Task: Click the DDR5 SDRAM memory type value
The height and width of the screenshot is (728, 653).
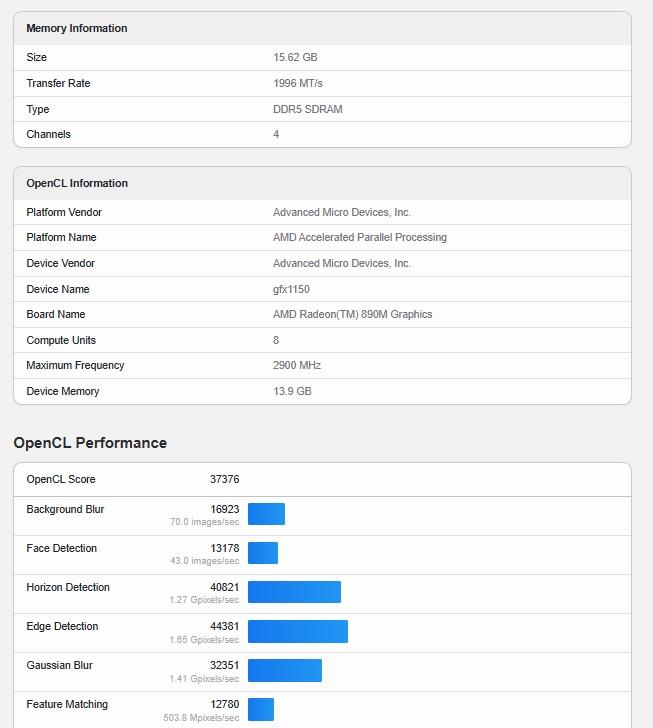Action: point(307,109)
